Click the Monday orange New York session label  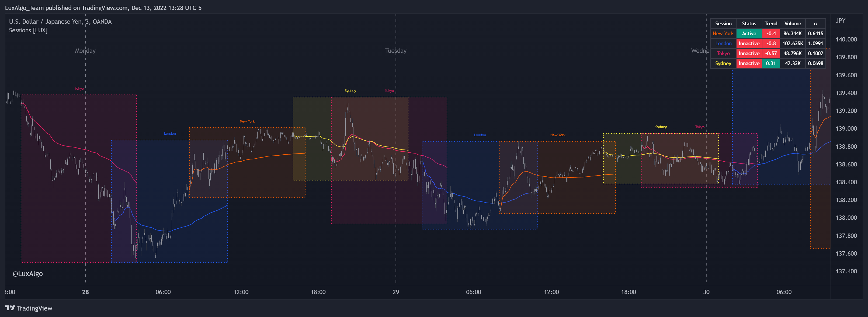pyautogui.click(x=247, y=121)
